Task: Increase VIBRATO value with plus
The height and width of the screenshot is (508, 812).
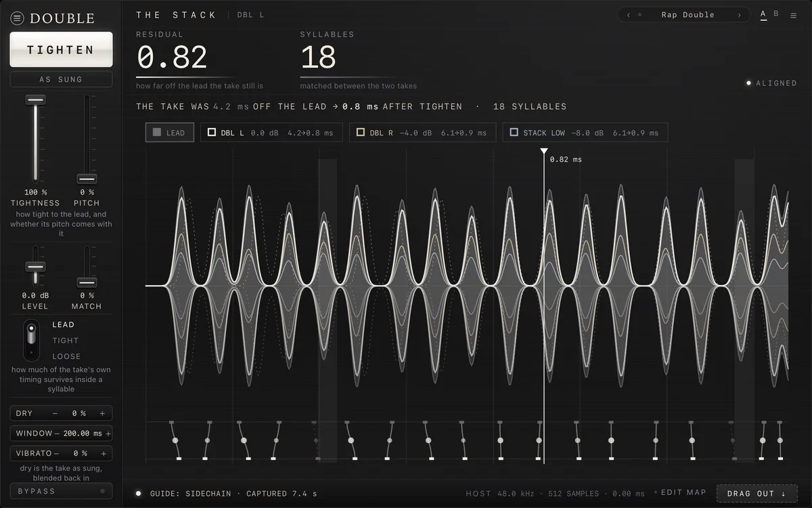Action: click(104, 453)
